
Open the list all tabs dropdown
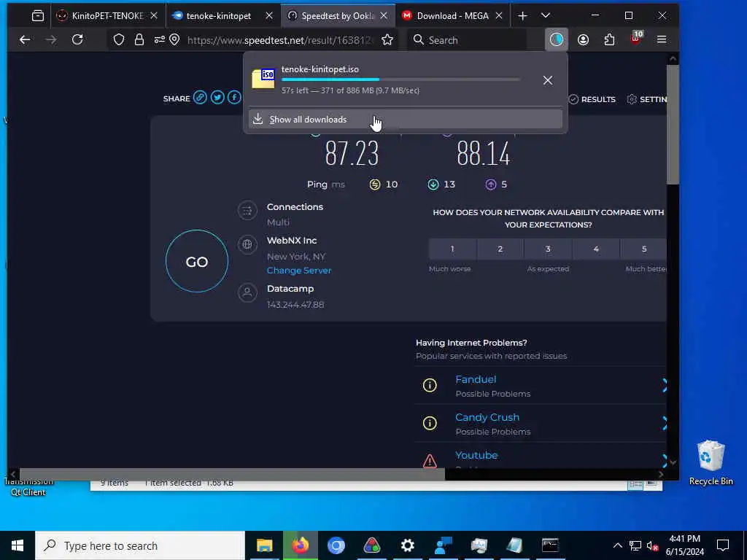pos(546,16)
